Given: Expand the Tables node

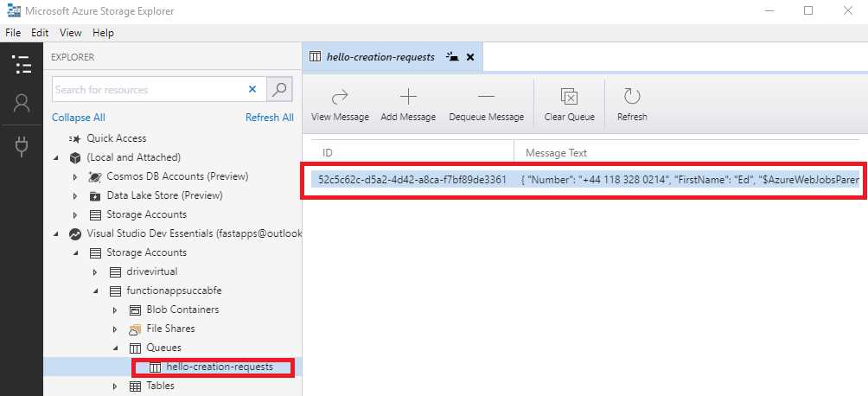Looking at the screenshot, I should pos(115,386).
